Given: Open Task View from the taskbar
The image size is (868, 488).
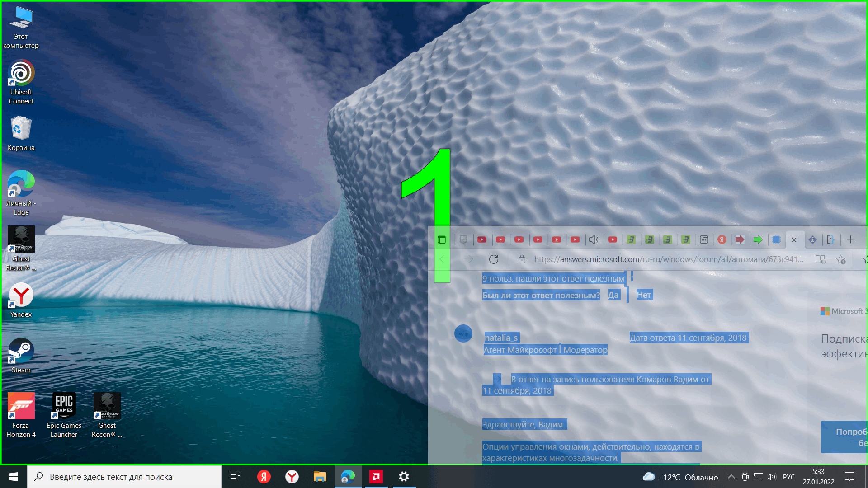Looking at the screenshot, I should click(235, 477).
